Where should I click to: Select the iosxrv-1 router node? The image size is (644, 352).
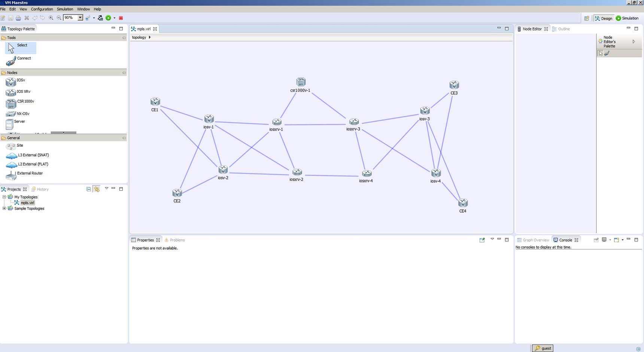click(277, 122)
